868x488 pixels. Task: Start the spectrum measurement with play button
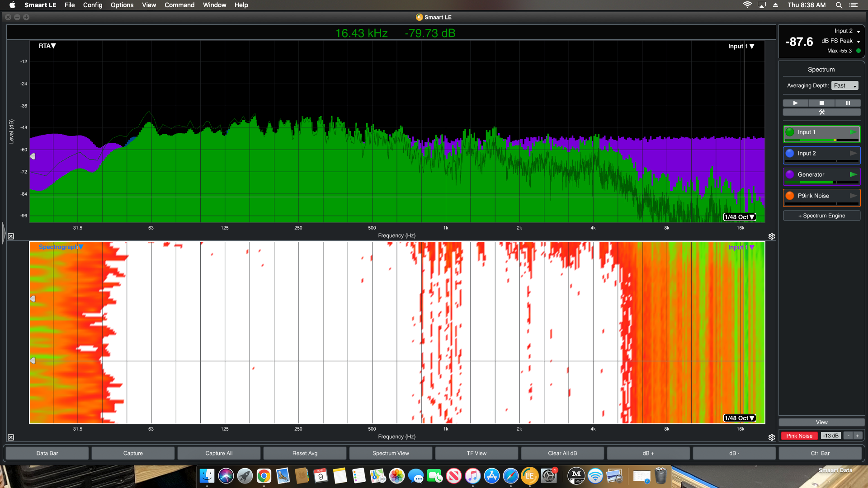[795, 103]
